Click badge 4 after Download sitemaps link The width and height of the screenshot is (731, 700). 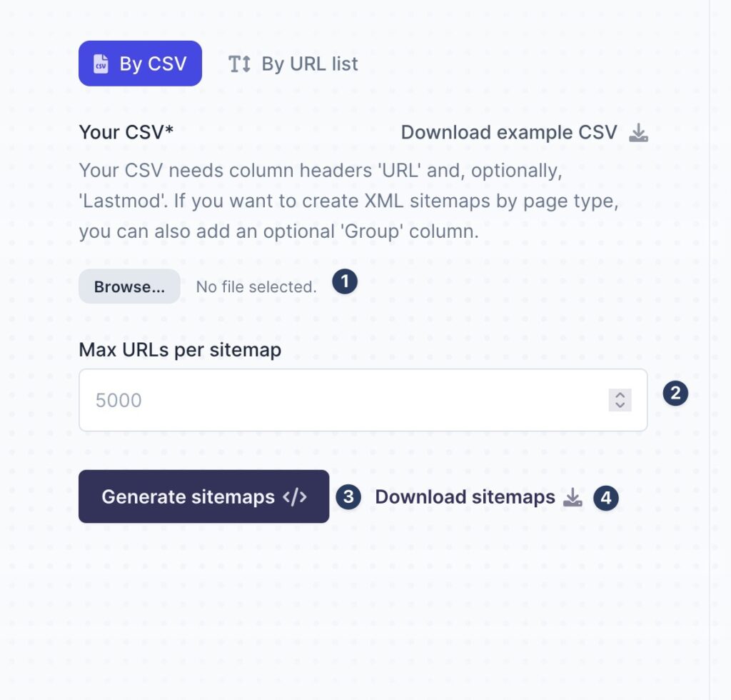[605, 499]
